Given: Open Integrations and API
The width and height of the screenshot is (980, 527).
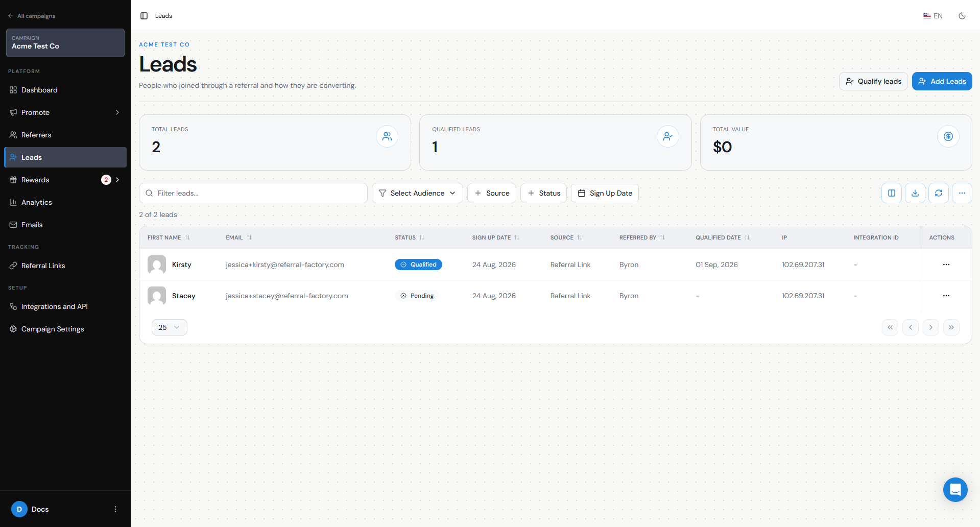Looking at the screenshot, I should (x=65, y=306).
